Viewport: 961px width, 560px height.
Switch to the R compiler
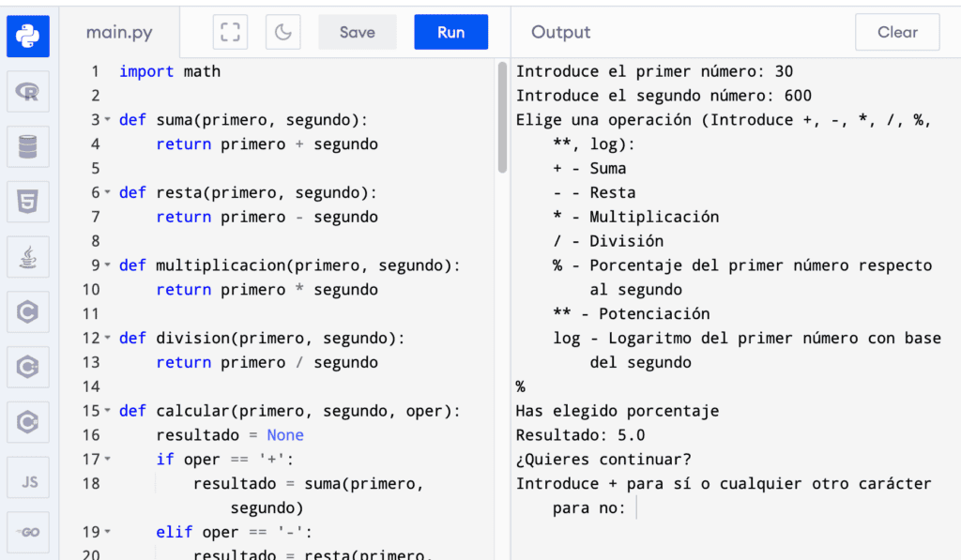click(x=28, y=92)
